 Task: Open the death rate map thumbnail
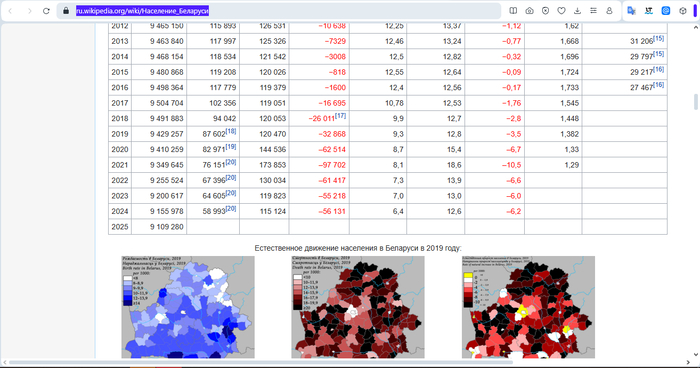tap(358, 307)
